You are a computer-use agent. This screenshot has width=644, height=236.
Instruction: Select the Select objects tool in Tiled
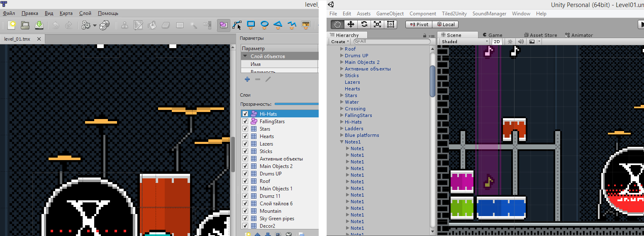click(224, 25)
